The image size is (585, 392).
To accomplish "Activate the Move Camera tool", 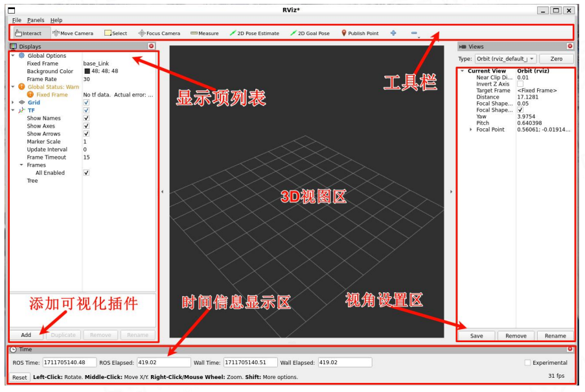I will click(73, 33).
